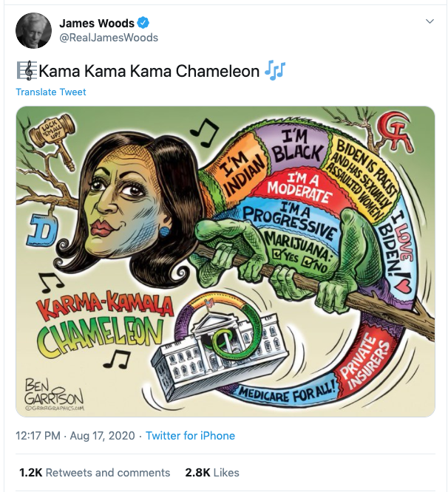The width and height of the screenshot is (448, 492).
Task: Click the blue verified badge
Action: click(143, 23)
